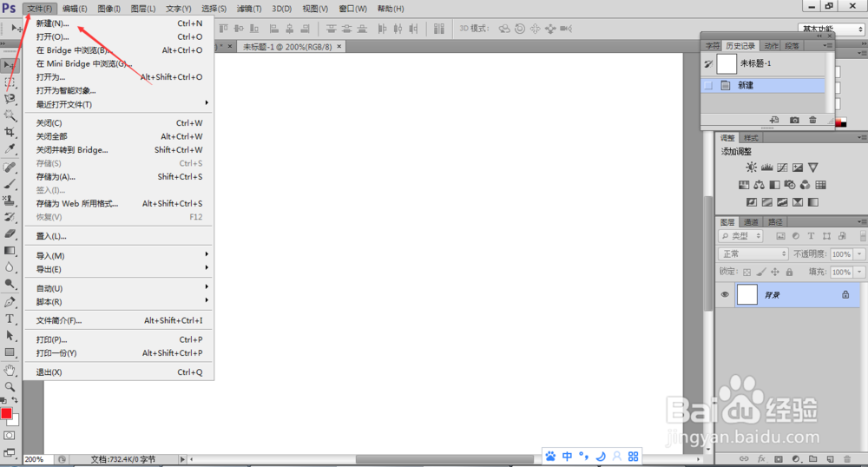Add layer style fx button
The width and height of the screenshot is (868, 467).
pyautogui.click(x=761, y=458)
